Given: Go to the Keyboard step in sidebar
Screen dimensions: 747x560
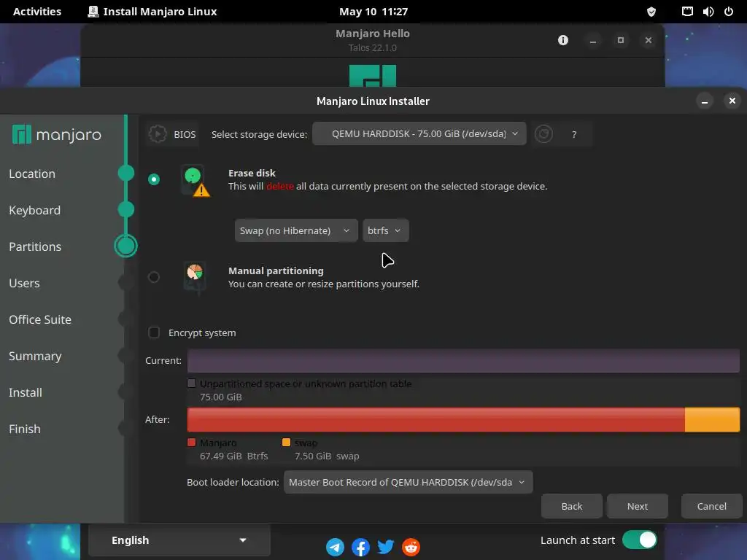Looking at the screenshot, I should [35, 211].
